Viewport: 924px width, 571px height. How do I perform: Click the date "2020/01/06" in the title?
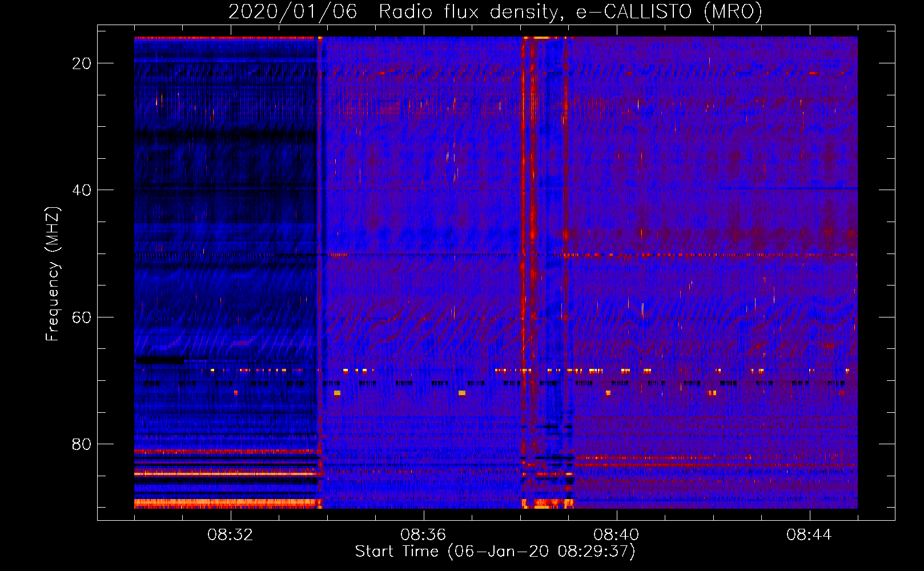[x=292, y=11]
